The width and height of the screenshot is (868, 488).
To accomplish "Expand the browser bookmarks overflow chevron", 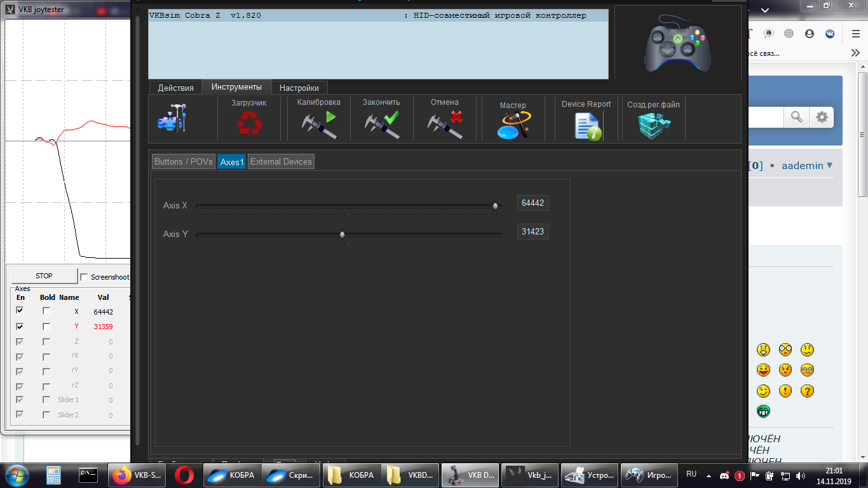I will 856,54.
